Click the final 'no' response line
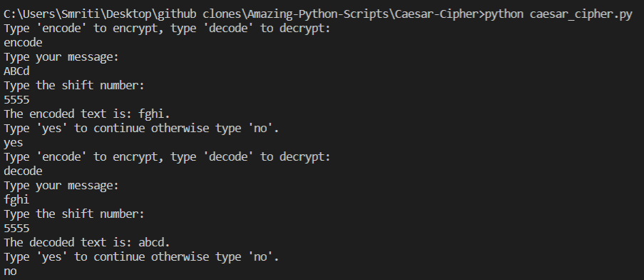Screen dimensions: 644x280 [x=10, y=271]
